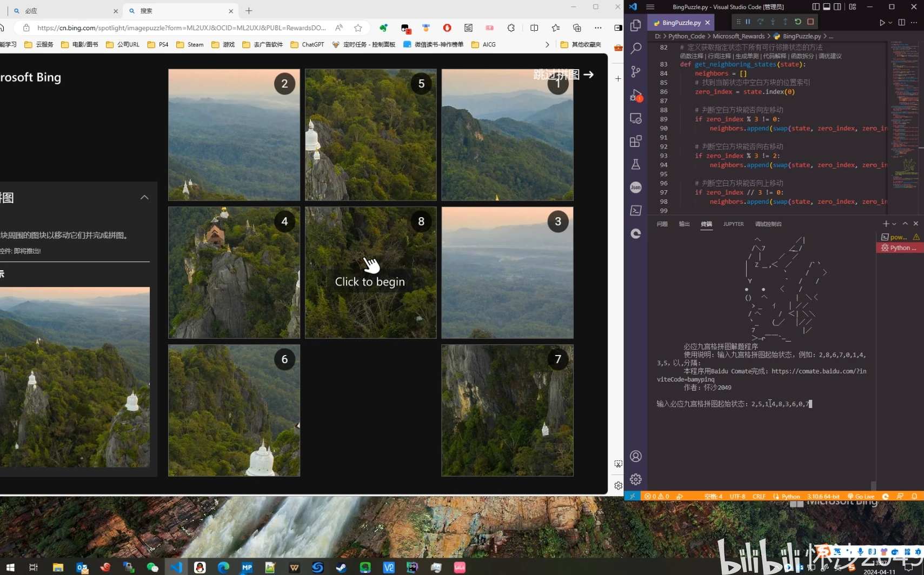Stop the debugging session

(810, 22)
